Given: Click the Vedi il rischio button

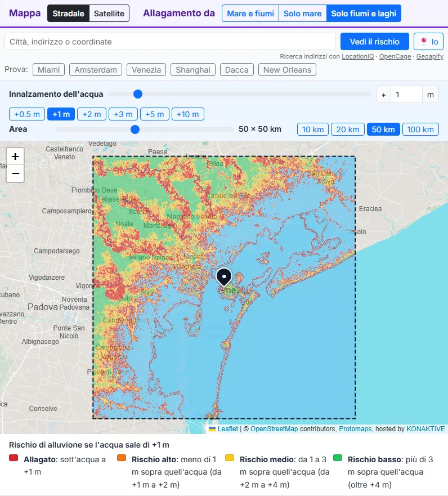Looking at the screenshot, I should tap(375, 42).
